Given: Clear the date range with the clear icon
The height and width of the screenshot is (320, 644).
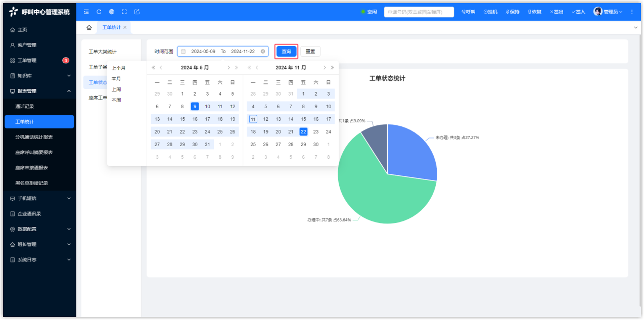Looking at the screenshot, I should pos(263,52).
